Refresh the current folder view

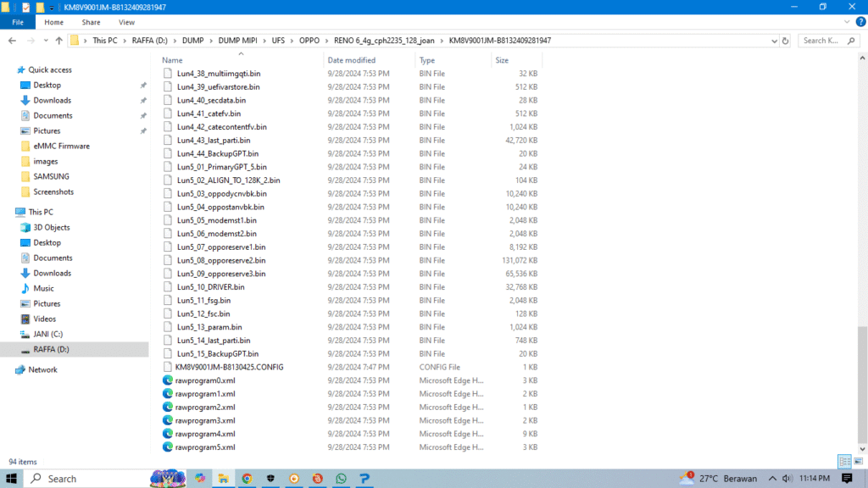click(x=785, y=41)
